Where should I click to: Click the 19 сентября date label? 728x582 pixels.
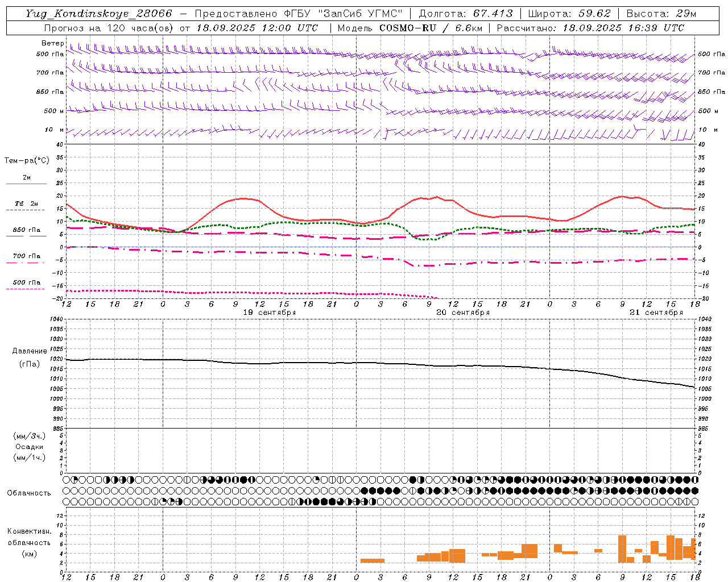(x=270, y=313)
